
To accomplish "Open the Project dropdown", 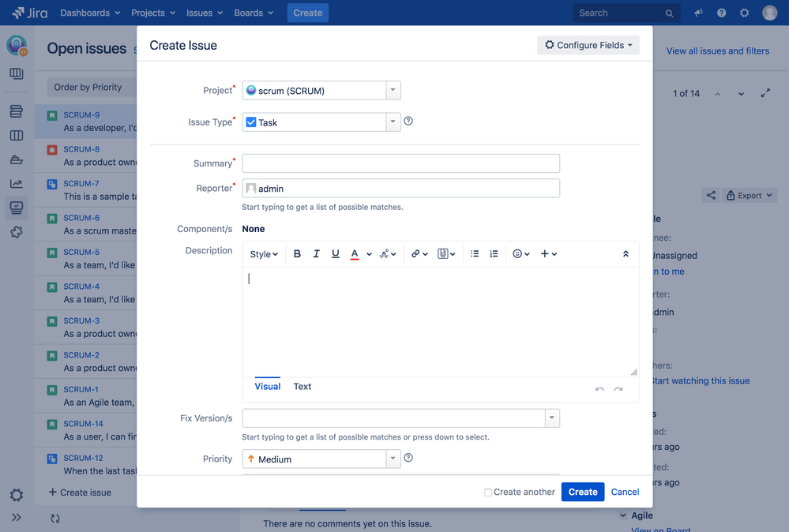I will (x=321, y=91).
